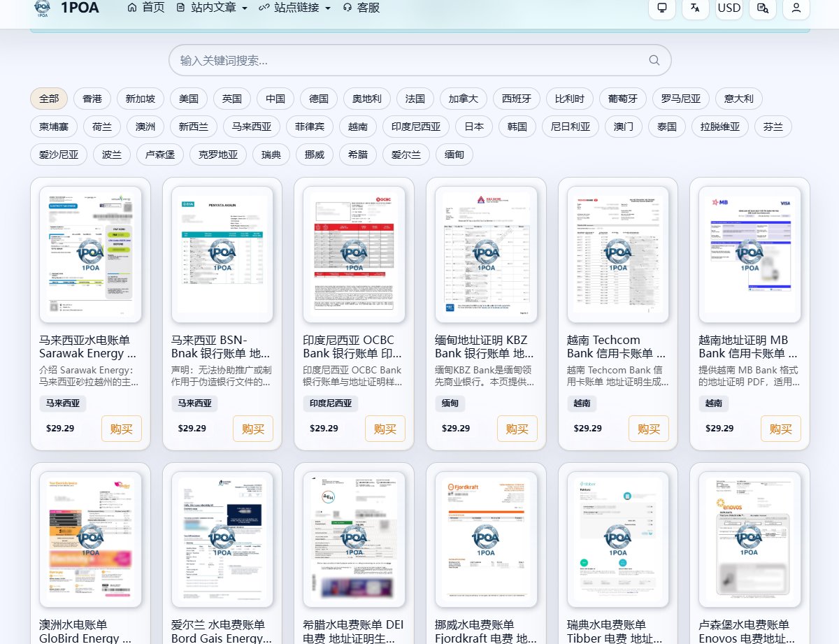839x644 pixels.
Task: Filter by 香港
Action: click(x=92, y=99)
